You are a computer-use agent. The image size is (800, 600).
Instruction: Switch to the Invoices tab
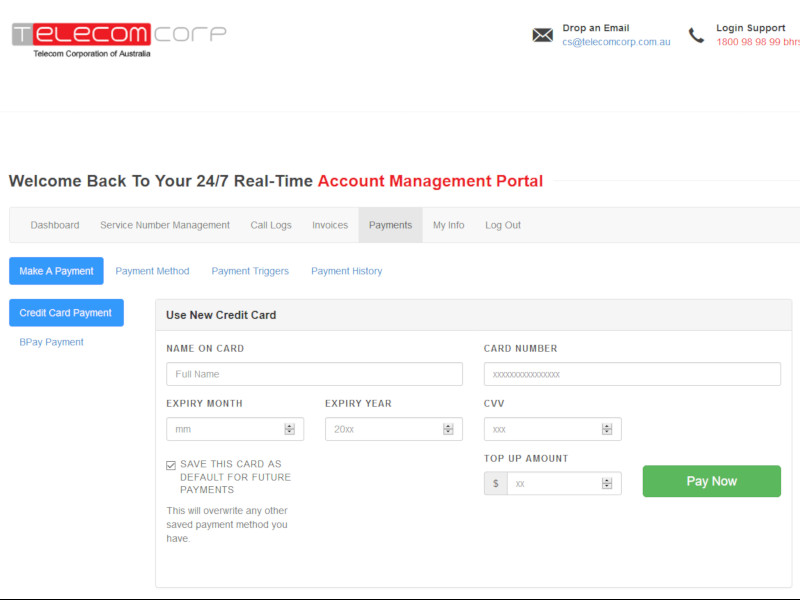tap(330, 225)
